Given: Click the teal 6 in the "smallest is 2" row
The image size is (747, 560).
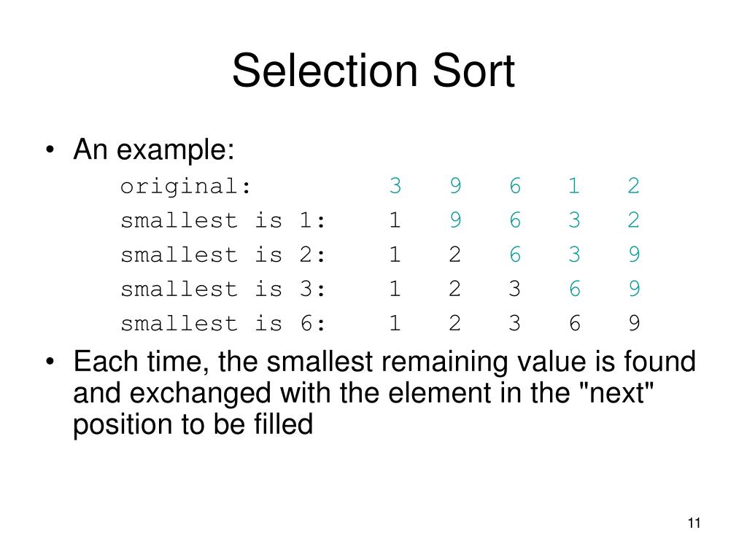Looking at the screenshot, I should [515, 255].
